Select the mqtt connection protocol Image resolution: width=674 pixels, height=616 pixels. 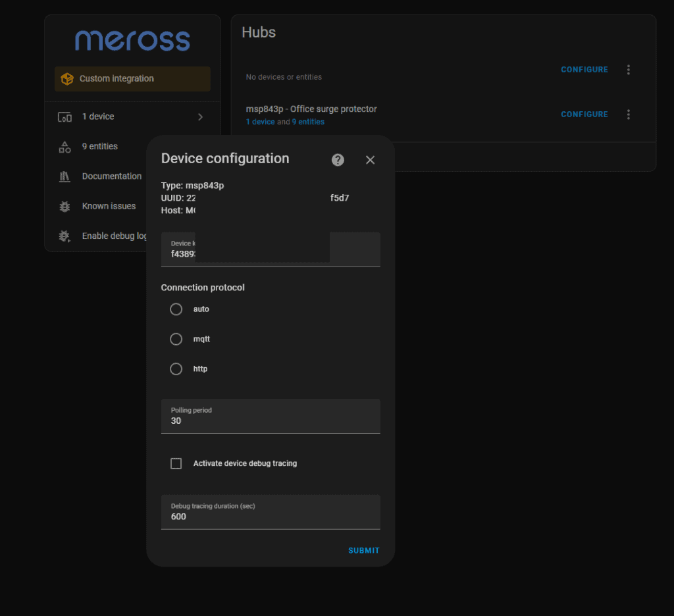pos(176,339)
